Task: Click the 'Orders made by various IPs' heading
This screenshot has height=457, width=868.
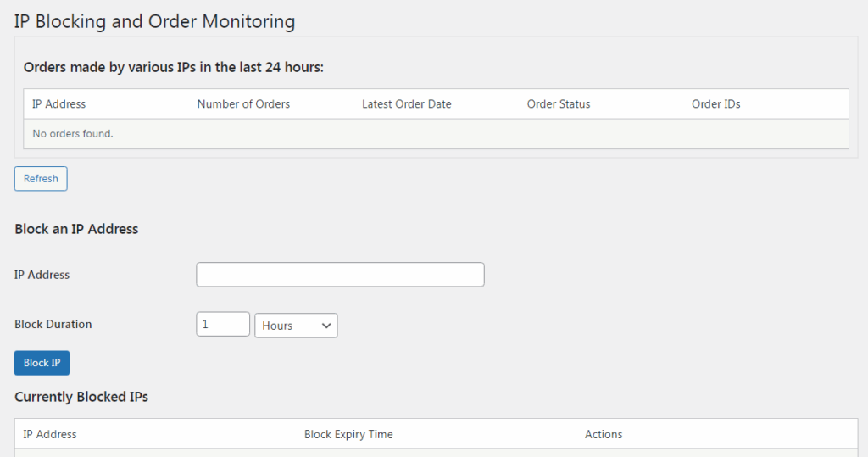Action: [x=173, y=67]
